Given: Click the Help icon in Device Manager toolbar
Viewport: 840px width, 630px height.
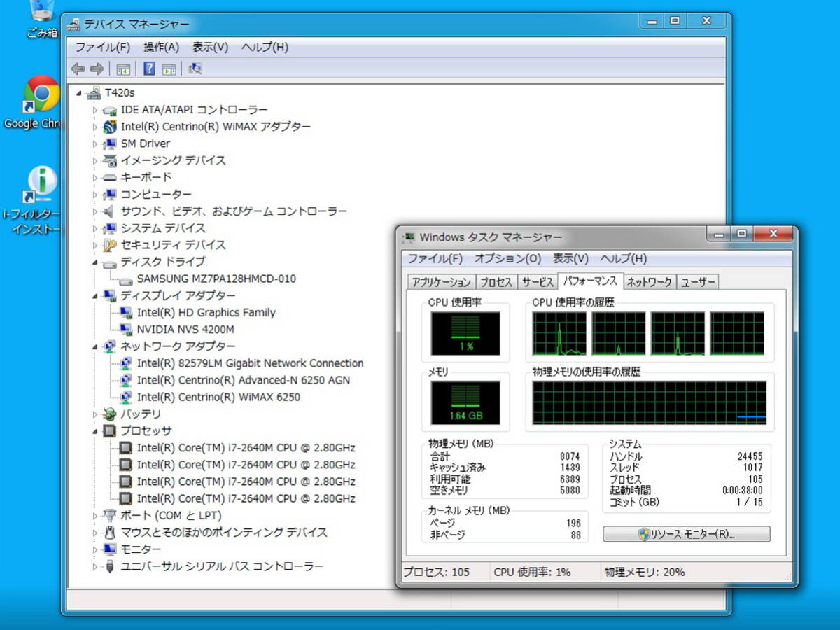Looking at the screenshot, I should tap(149, 69).
